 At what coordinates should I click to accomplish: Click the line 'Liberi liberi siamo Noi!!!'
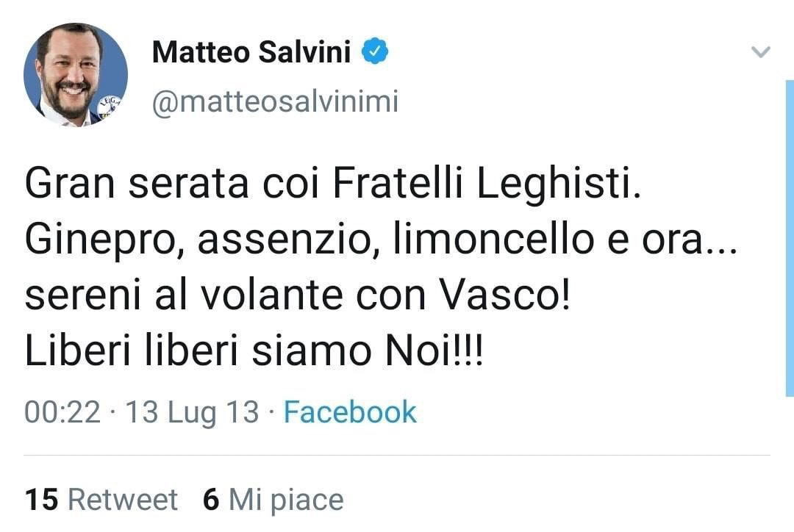[254, 352]
